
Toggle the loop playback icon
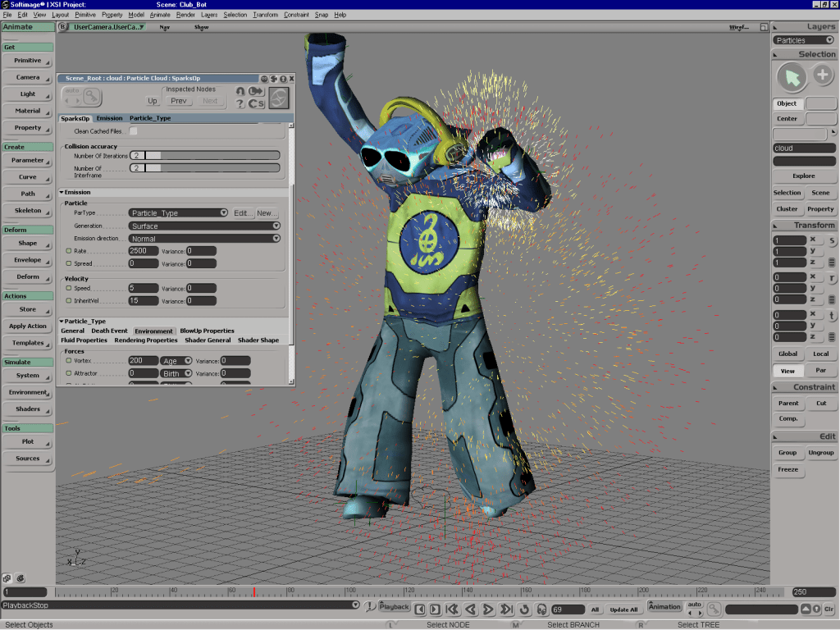click(x=524, y=609)
